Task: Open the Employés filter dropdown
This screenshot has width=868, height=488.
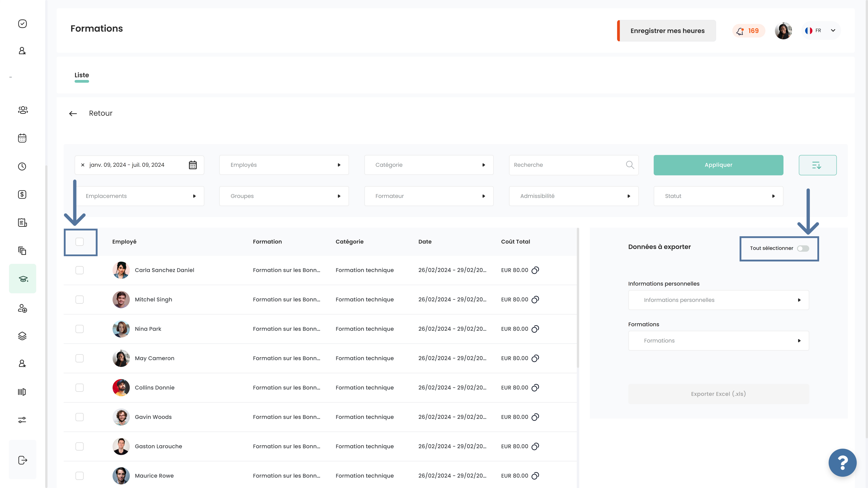Action: 284,165
